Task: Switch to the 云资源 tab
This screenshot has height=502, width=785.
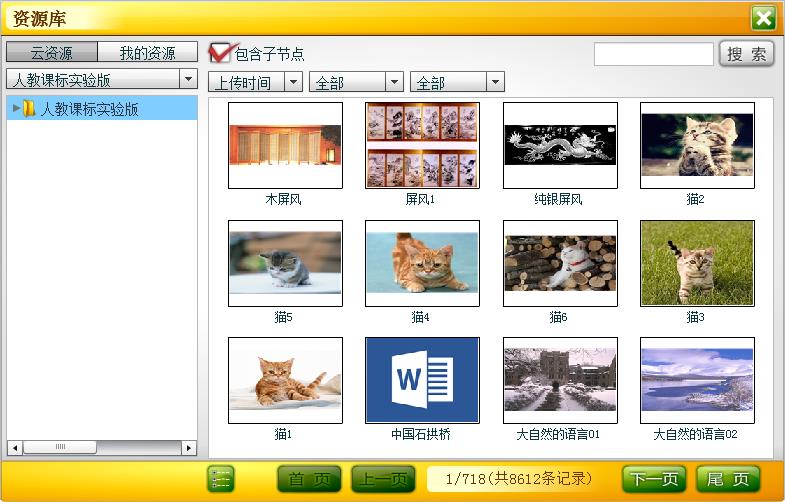Action: click(52, 53)
